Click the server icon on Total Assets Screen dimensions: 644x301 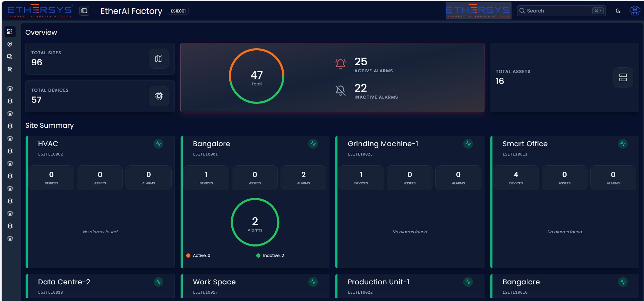[623, 77]
